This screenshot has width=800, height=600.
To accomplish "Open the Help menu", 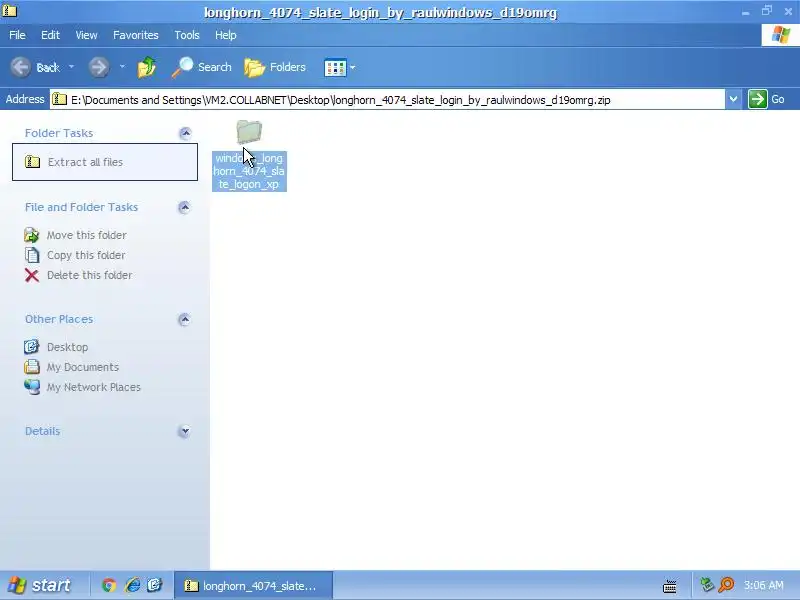I will click(x=226, y=35).
